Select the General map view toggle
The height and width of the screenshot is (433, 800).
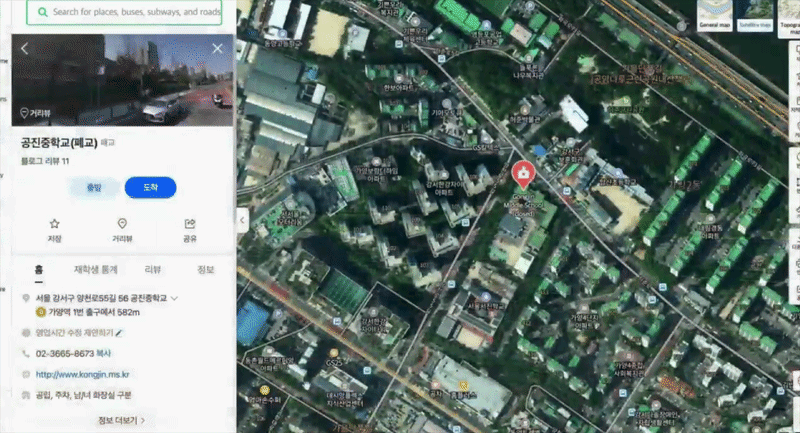714,15
